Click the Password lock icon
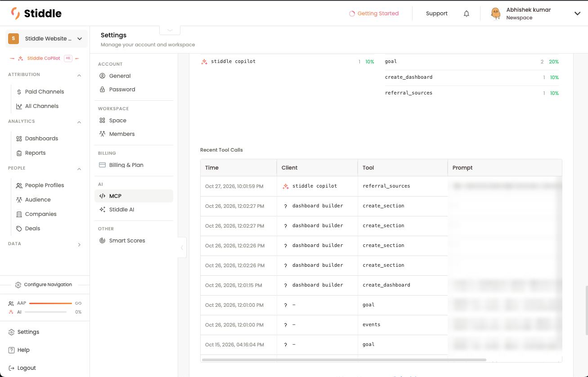This screenshot has height=377, width=588. [x=102, y=90]
